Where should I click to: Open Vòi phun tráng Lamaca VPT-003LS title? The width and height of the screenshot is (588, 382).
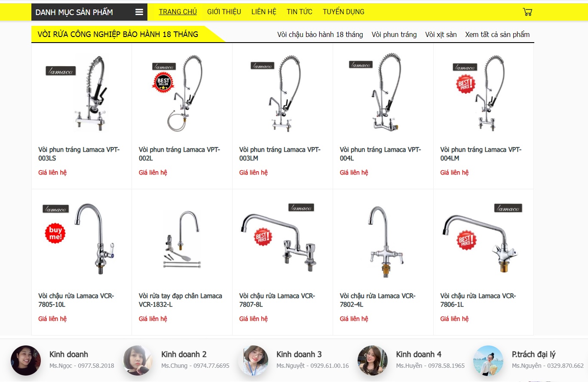click(79, 154)
